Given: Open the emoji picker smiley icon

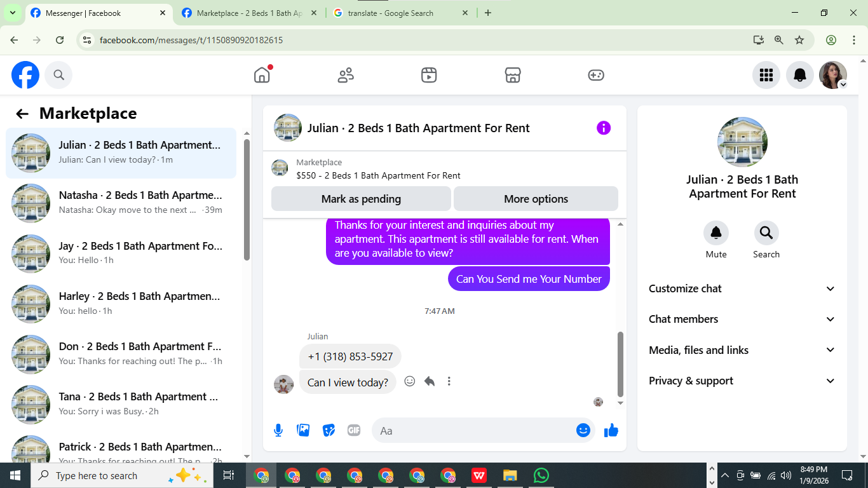Looking at the screenshot, I should [x=583, y=430].
